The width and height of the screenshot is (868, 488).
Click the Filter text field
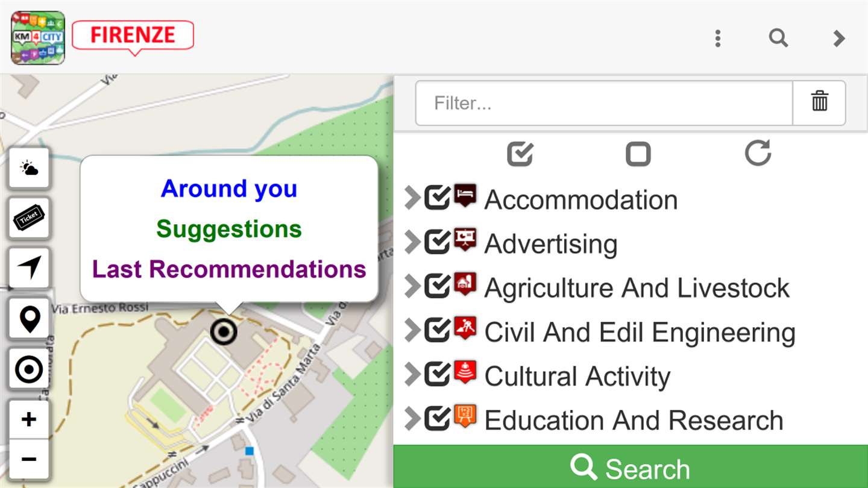[x=603, y=103]
